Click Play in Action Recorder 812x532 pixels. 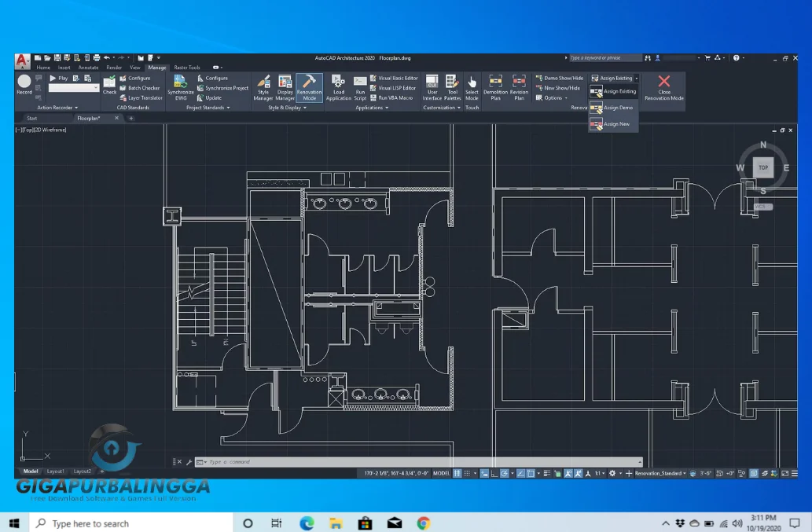click(58, 78)
